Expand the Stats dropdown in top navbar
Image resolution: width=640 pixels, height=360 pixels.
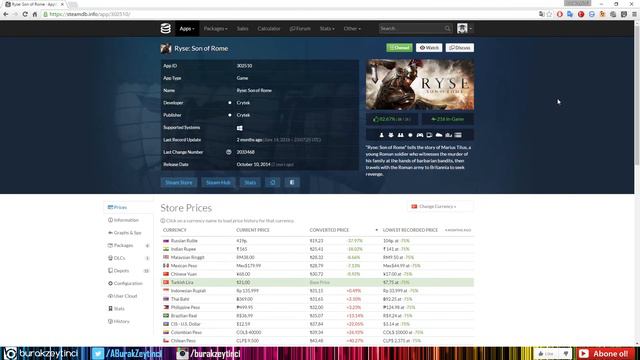coord(327,29)
